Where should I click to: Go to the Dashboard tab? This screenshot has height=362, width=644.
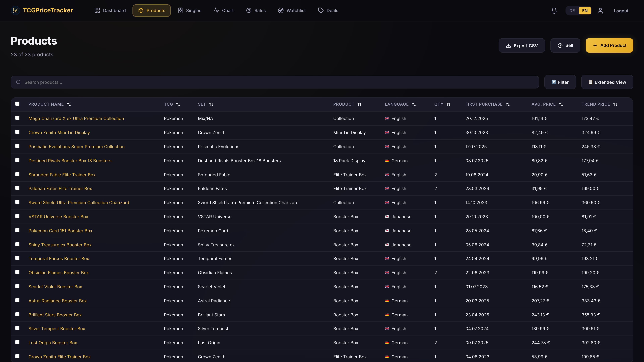110,11
